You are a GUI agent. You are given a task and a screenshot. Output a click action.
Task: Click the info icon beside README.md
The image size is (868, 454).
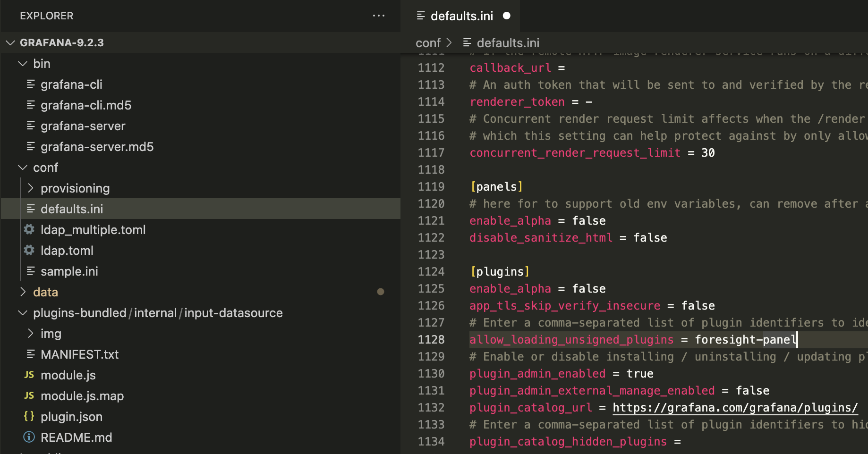[29, 437]
